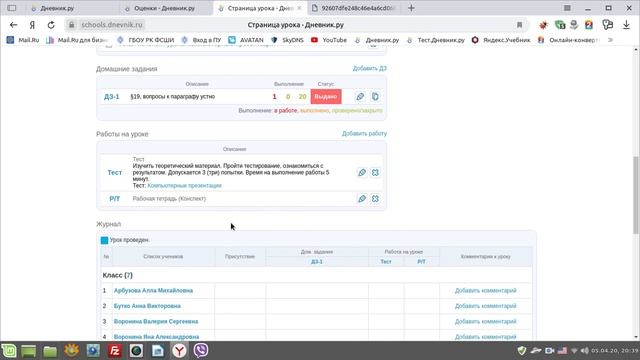The image size is (640, 360).
Task: Open YouTube bookmark
Action: [329, 40]
